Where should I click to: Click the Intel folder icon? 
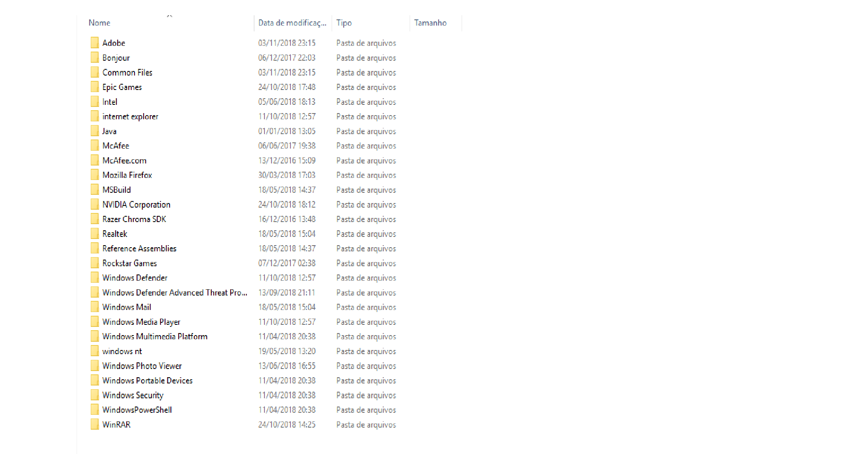pos(94,102)
